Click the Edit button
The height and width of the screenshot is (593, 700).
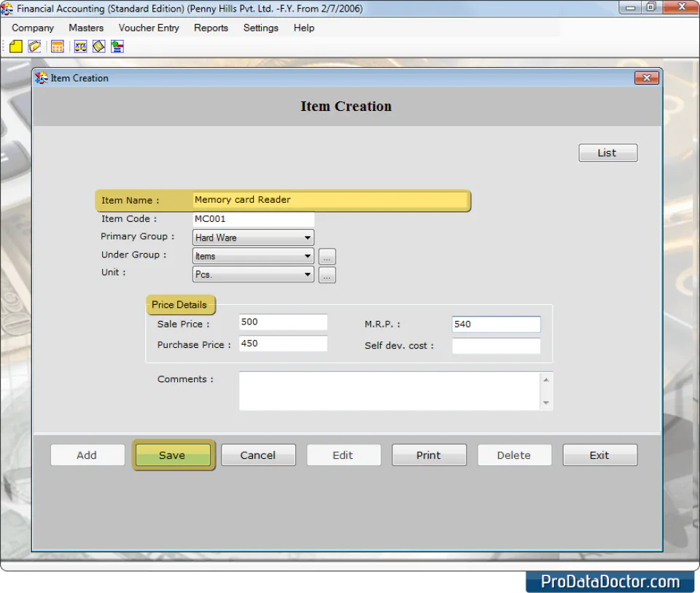click(343, 455)
